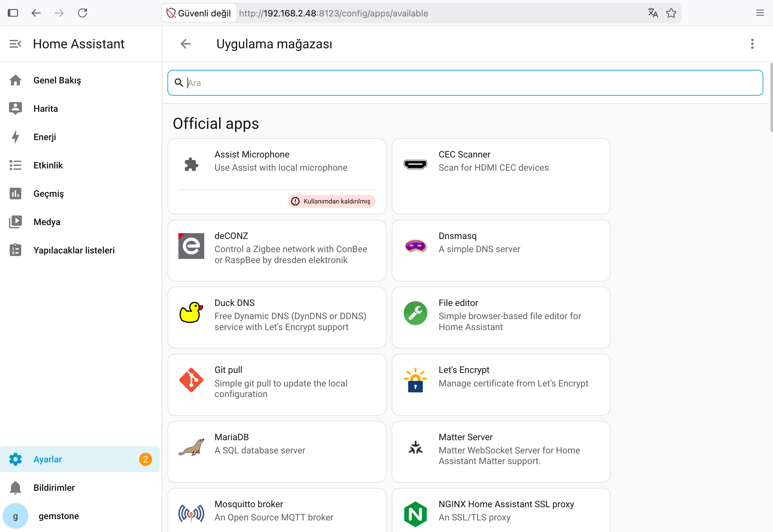Click the search magnifier icon
The width and height of the screenshot is (773, 532).
click(179, 83)
